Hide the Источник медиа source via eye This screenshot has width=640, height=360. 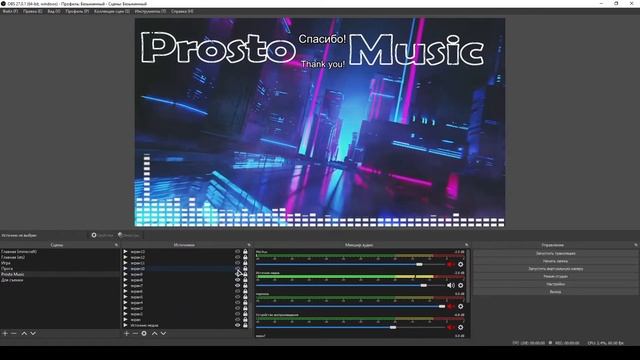tap(238, 325)
